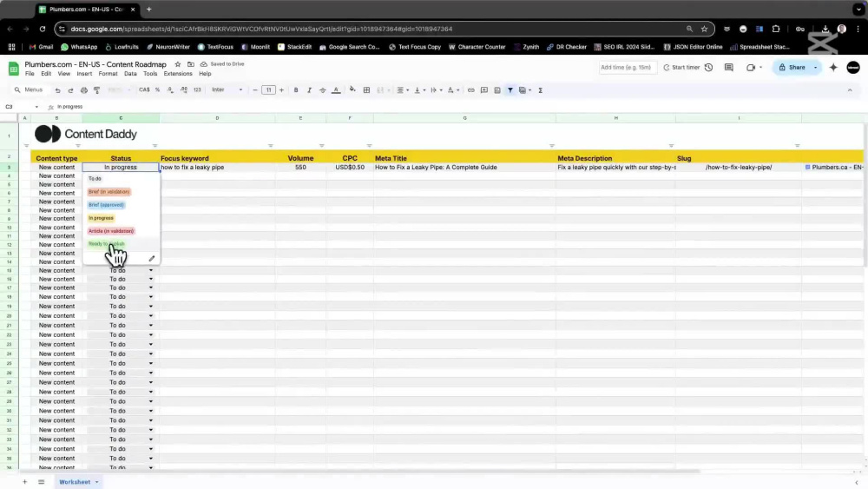
Task: Open the vertical align dropdown
Action: [x=419, y=90]
